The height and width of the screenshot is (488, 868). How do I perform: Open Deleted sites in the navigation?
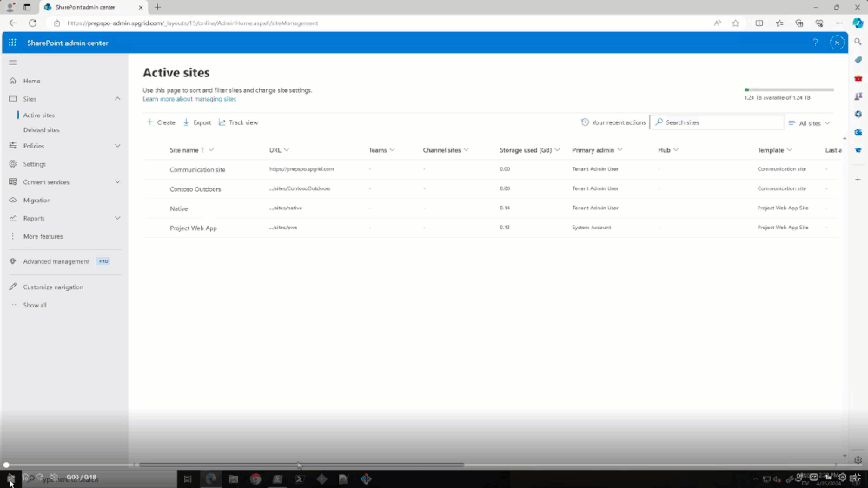(x=42, y=129)
